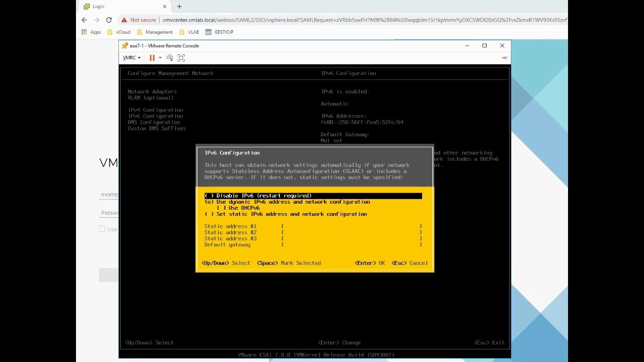Click the vmvcenter.vmlab.local address bar

(364, 20)
